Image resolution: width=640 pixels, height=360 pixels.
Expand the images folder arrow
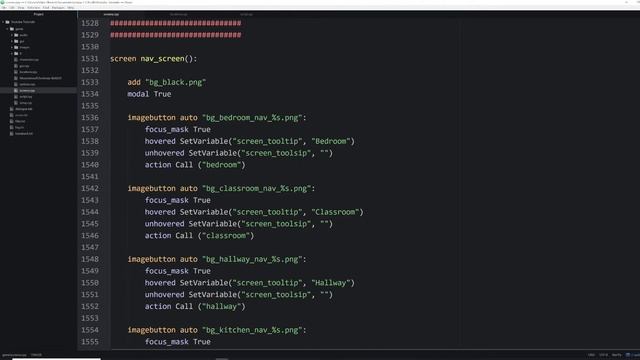pyautogui.click(x=12, y=47)
